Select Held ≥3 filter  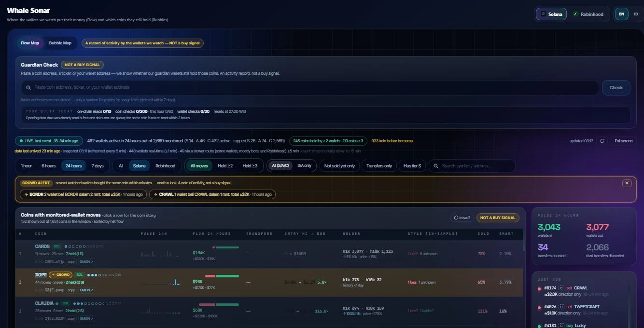(x=250, y=166)
